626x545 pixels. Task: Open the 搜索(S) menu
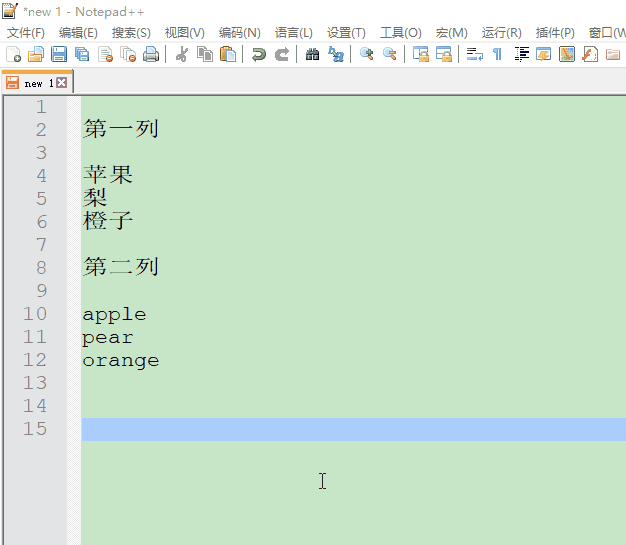click(131, 33)
